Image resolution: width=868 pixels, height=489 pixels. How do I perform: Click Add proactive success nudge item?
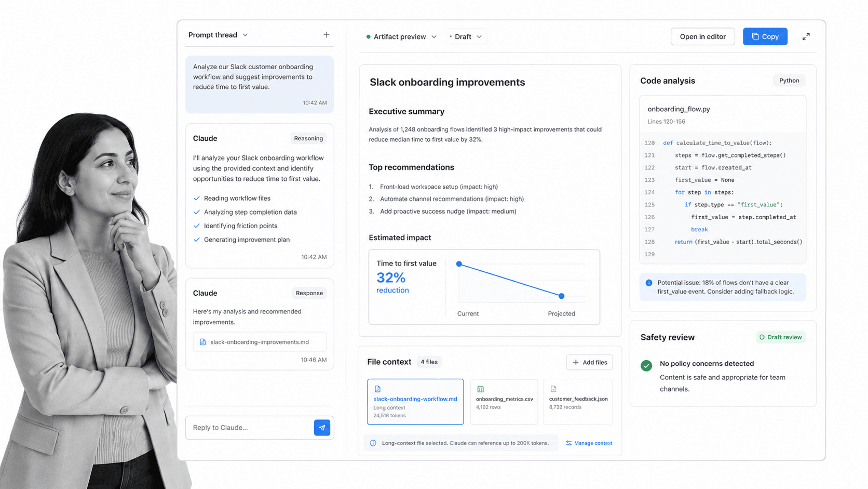point(448,212)
